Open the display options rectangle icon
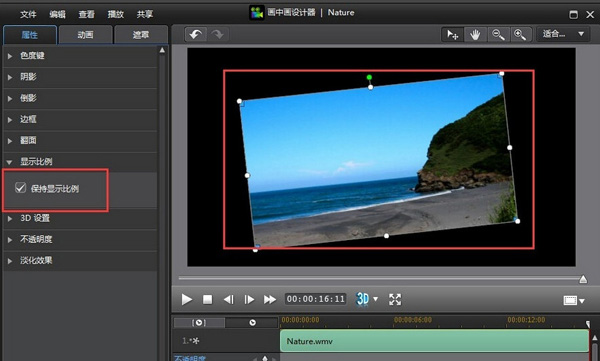Viewport: 600px width, 361px height. 570,301
